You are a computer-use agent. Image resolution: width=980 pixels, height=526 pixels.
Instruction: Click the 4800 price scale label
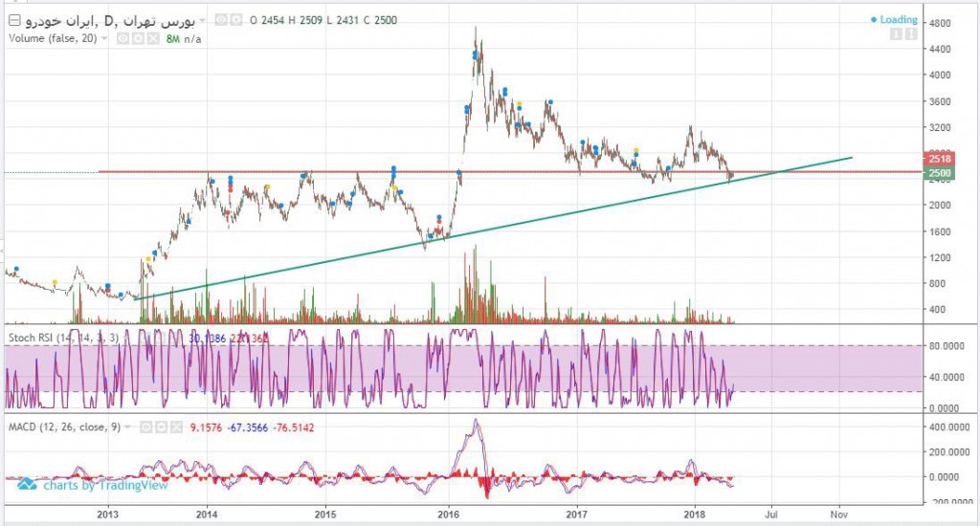click(940, 24)
